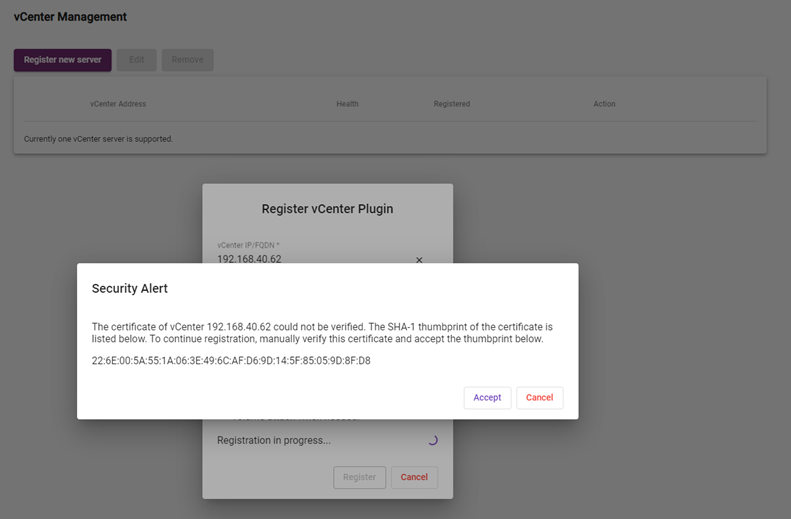Accept the certificate thumbprint
Viewport: 791px width, 519px height.
[x=487, y=398]
